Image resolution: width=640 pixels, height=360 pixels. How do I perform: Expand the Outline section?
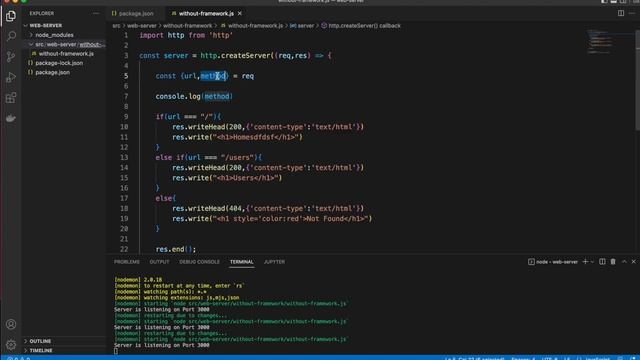click(x=64, y=341)
